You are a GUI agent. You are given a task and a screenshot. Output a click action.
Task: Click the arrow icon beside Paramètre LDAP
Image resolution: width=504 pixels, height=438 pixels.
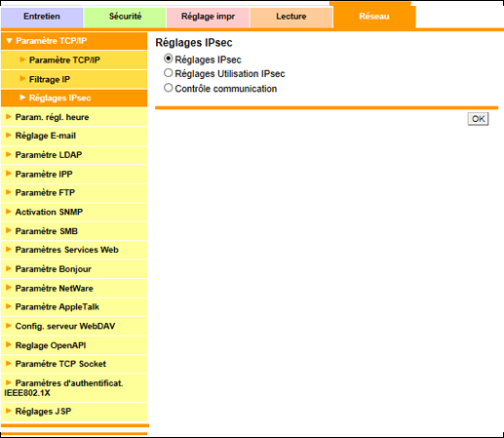(x=9, y=154)
